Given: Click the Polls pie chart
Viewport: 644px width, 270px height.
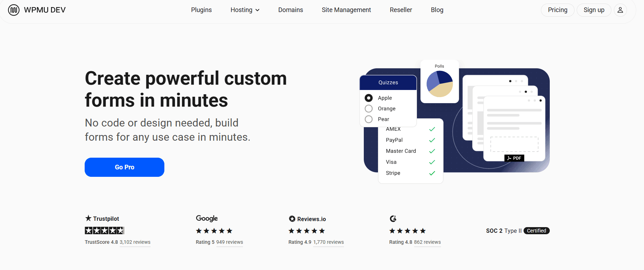Looking at the screenshot, I should coord(440,84).
